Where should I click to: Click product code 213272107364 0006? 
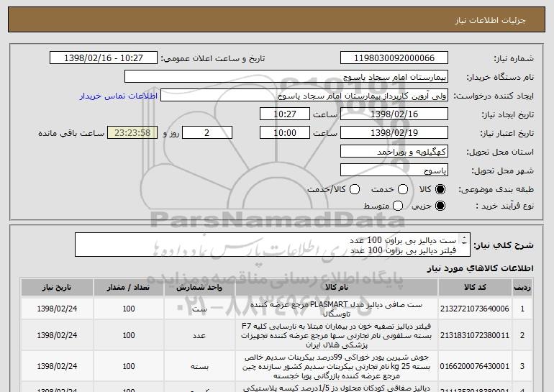[x=475, y=309]
